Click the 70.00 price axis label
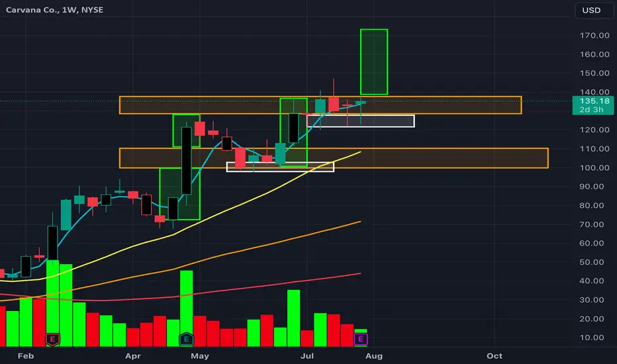 click(x=591, y=224)
